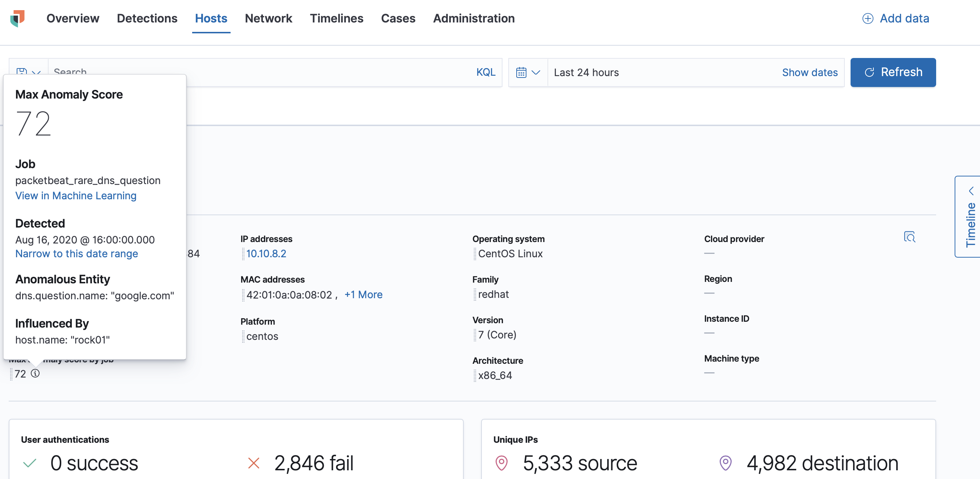Screen dimensions: 980x479
Task: Open the Network tab
Action: tap(268, 18)
